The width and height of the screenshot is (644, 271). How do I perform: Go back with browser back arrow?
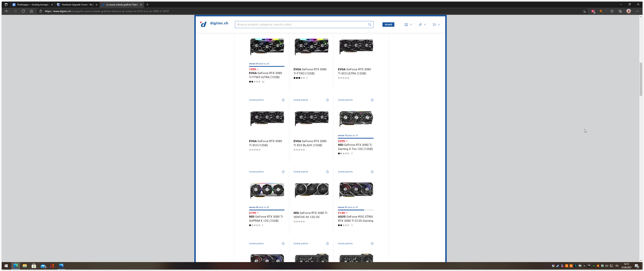pos(7,11)
